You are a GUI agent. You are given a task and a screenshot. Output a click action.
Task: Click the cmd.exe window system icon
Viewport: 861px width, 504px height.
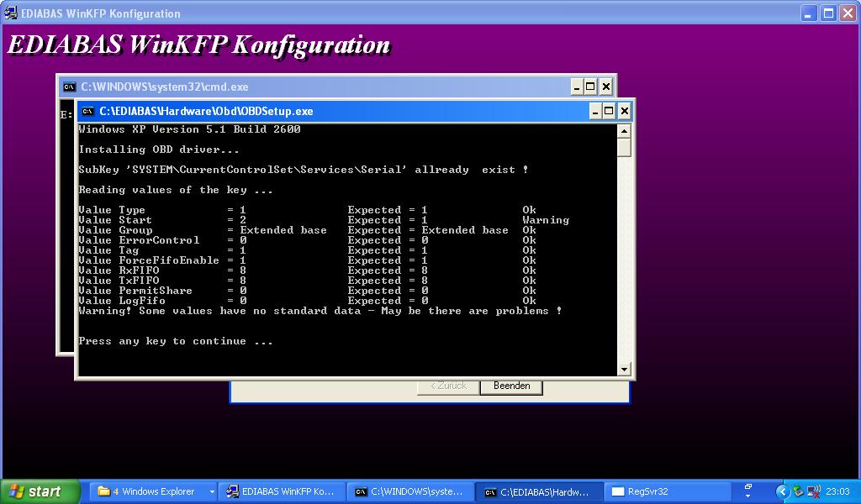click(69, 87)
